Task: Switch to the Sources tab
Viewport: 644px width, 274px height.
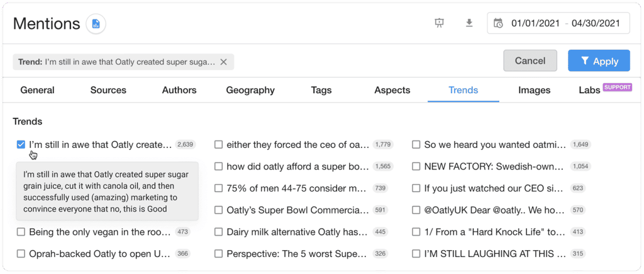Action: tap(108, 90)
